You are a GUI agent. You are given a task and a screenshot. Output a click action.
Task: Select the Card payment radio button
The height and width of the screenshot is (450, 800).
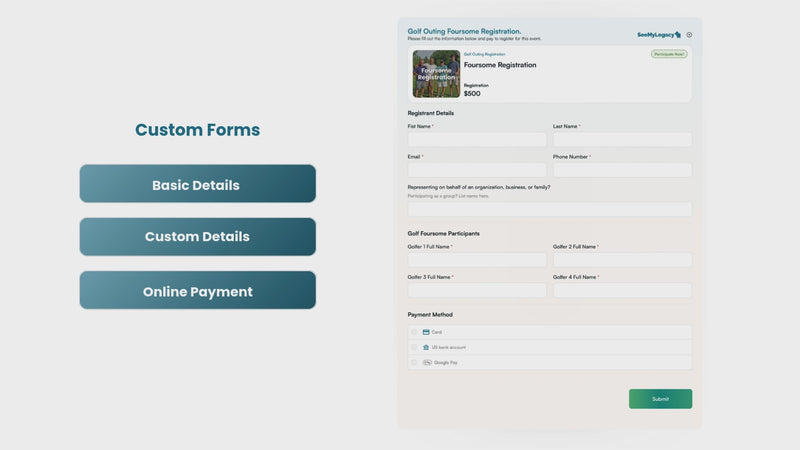click(414, 332)
